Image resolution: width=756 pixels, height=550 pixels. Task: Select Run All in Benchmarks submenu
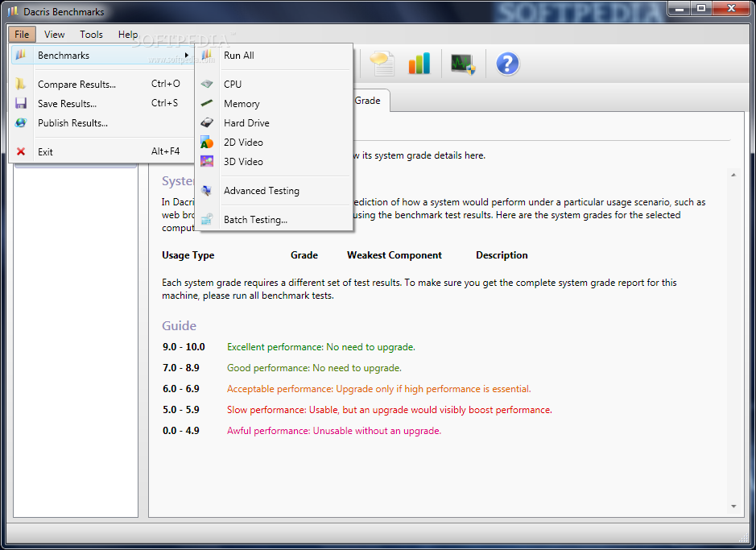274,55
